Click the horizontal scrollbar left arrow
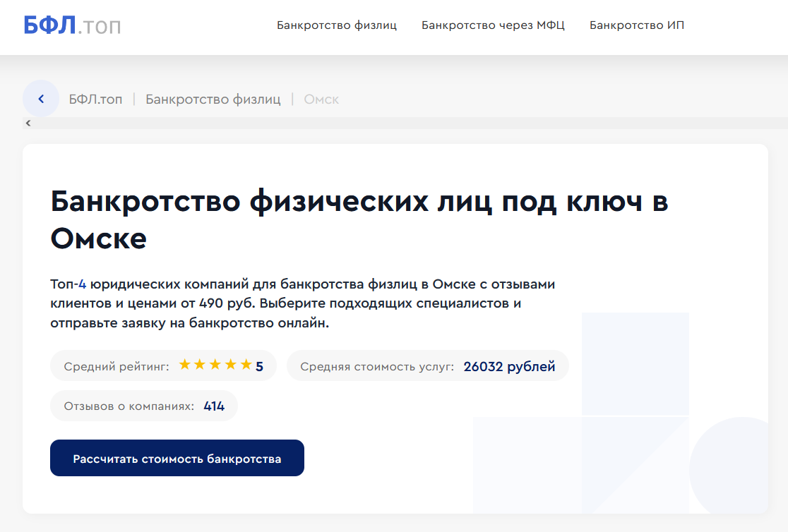Viewport: 788px width, 532px height. click(28, 123)
